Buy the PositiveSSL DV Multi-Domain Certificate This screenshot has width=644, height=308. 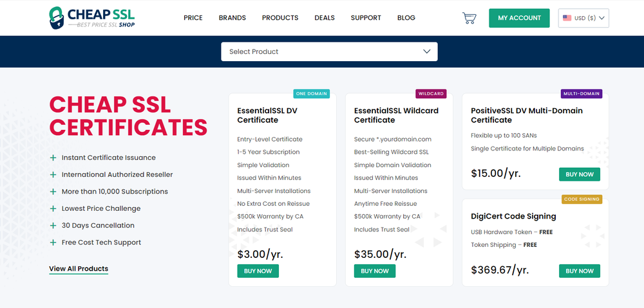(580, 174)
